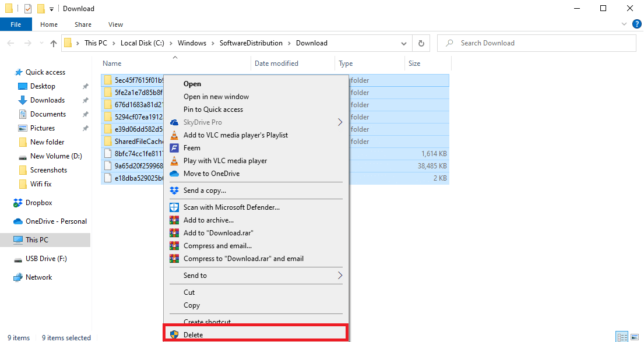This screenshot has height=342, width=644.
Task: Open the File menu tab
Action: [16, 24]
